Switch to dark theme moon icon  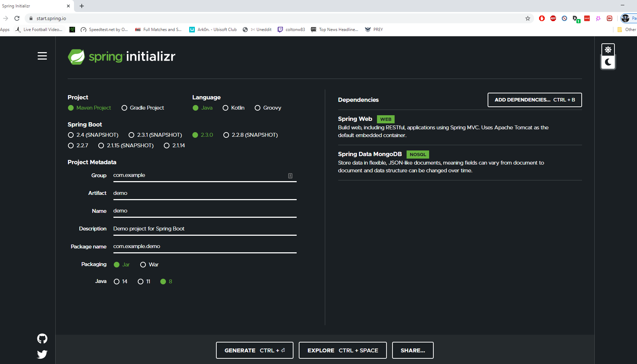(x=608, y=62)
